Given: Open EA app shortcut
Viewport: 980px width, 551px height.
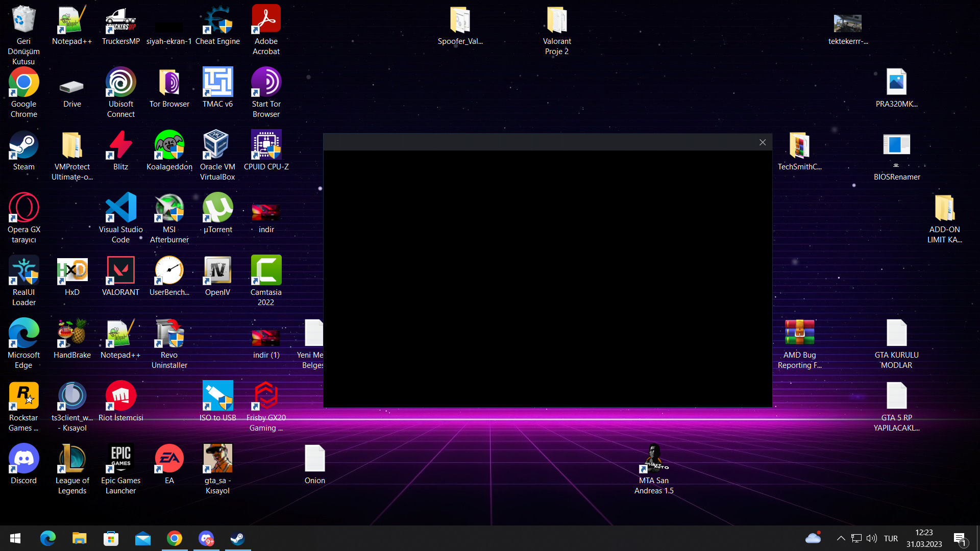Looking at the screenshot, I should (x=169, y=464).
